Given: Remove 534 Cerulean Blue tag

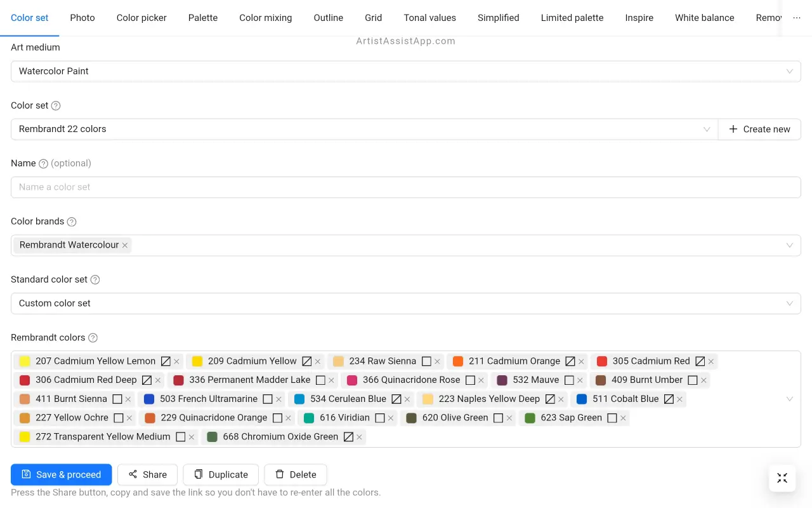Looking at the screenshot, I should pos(407,399).
